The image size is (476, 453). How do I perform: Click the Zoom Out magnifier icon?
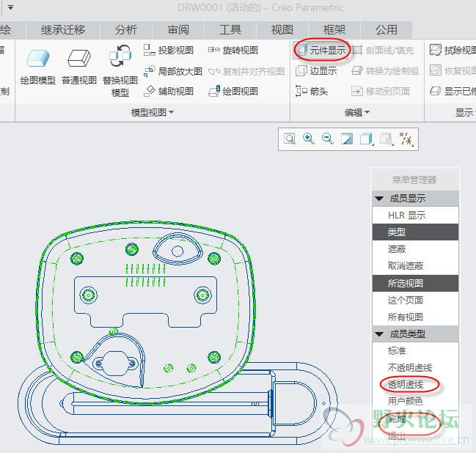[328, 139]
